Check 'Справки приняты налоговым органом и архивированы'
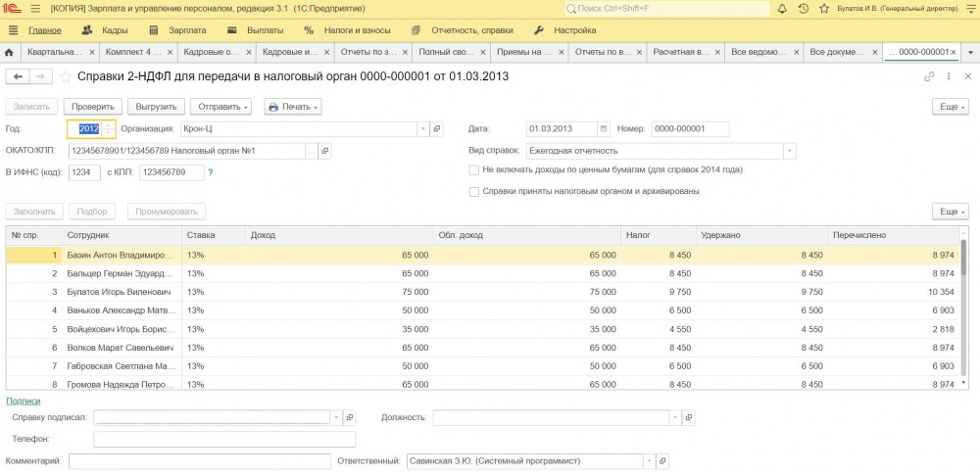Screen dimensions: 980x475 (474, 191)
